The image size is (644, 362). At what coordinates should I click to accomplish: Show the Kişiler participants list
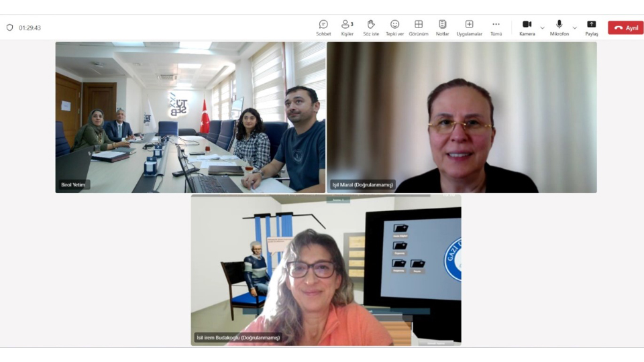click(347, 27)
